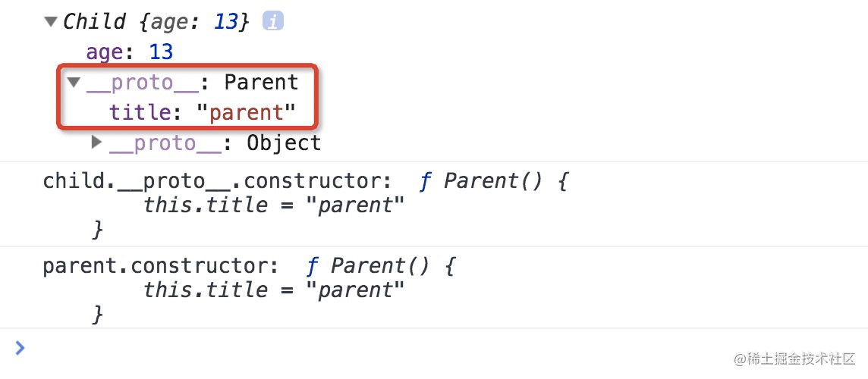Click the __proto__: Parent label text
The image size is (868, 379).
tap(193, 83)
